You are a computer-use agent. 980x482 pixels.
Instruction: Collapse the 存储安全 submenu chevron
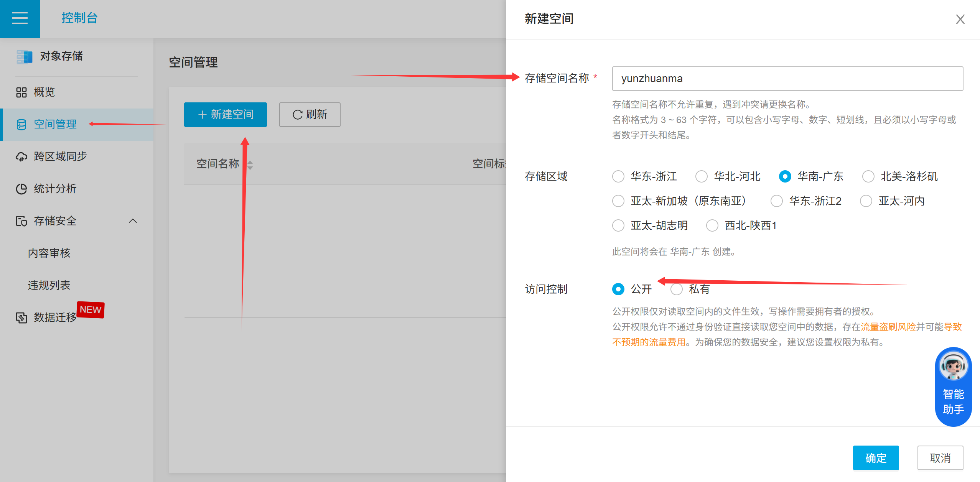133,221
